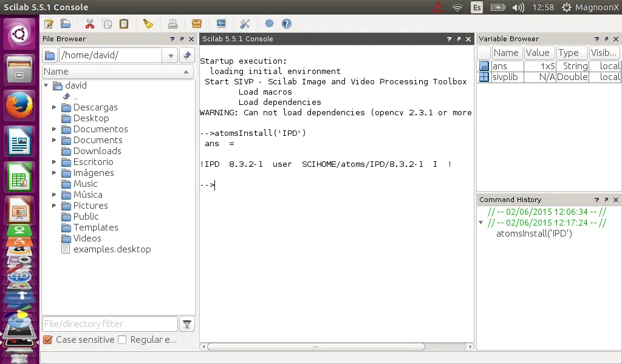Collapse the 12:17:24 command history session

(481, 223)
